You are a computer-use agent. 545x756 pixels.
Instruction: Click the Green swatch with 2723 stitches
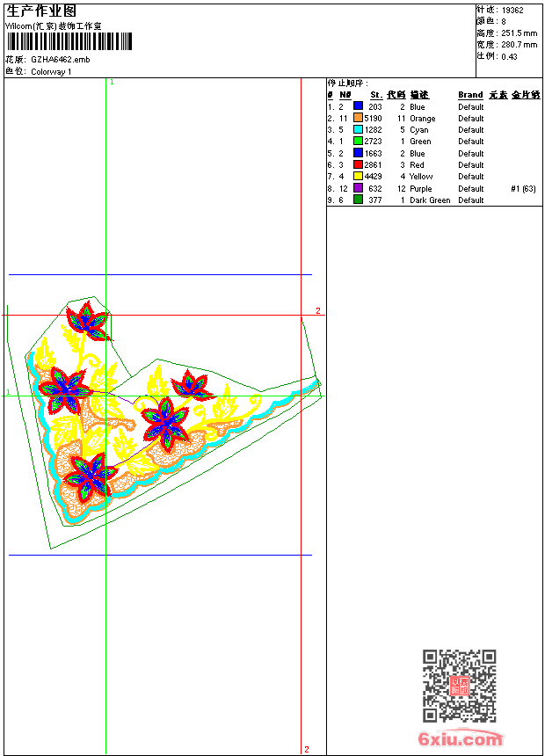[359, 141]
